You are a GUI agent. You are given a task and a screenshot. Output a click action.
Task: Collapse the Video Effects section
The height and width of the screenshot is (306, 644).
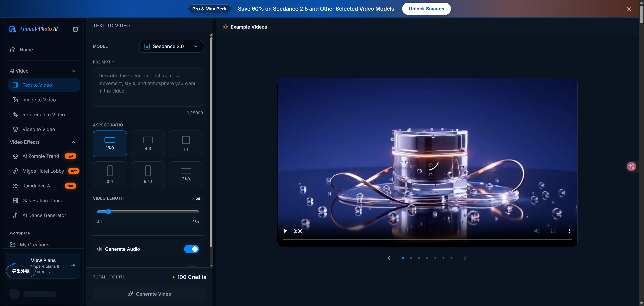73,142
